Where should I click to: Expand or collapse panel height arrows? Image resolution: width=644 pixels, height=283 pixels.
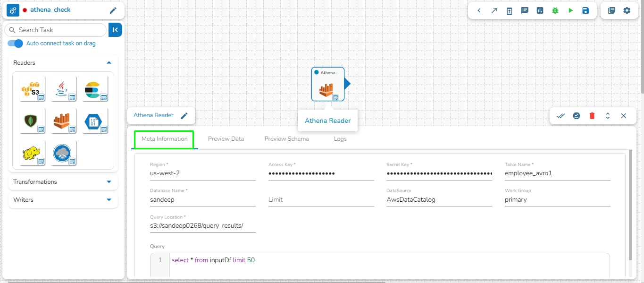click(608, 116)
